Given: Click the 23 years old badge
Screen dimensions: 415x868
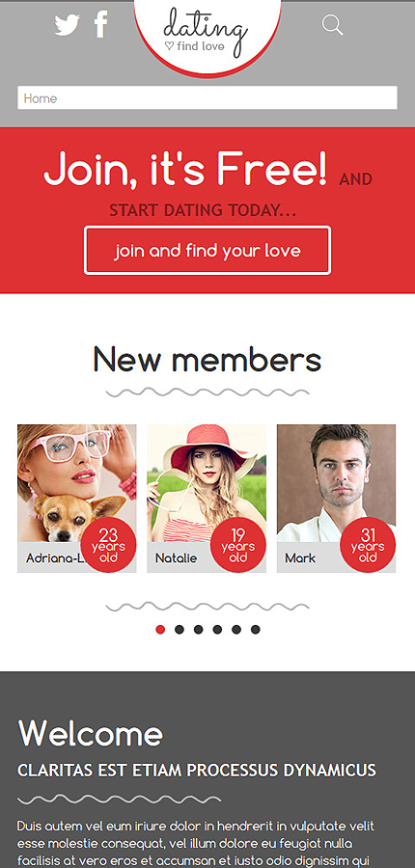Looking at the screenshot, I should click(109, 545).
